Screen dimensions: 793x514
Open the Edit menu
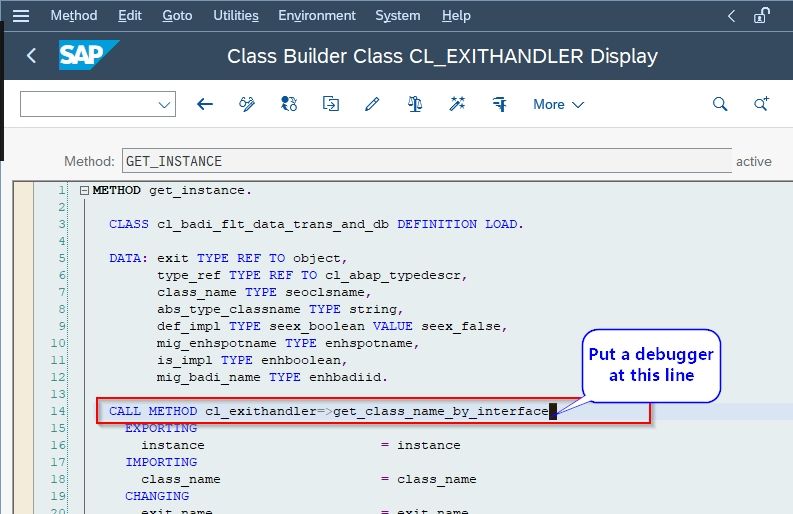(130, 16)
